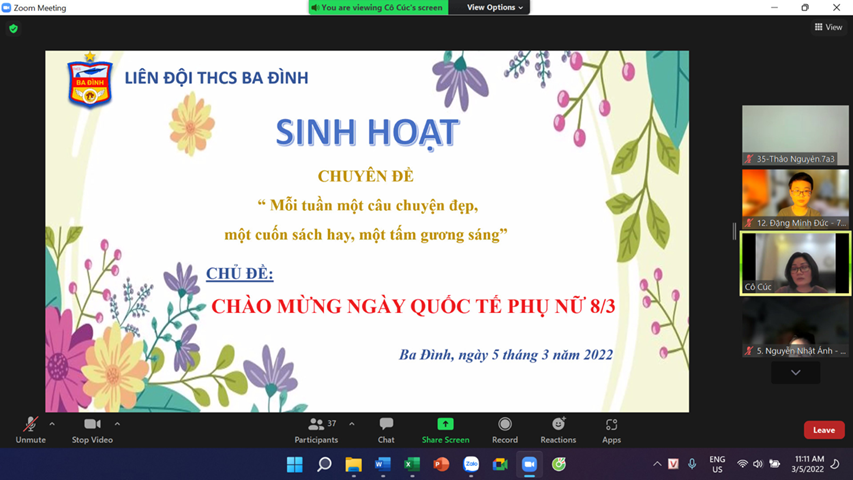Image resolution: width=853 pixels, height=480 pixels.
Task: Show hidden tray icons chevron
Action: pos(657,464)
